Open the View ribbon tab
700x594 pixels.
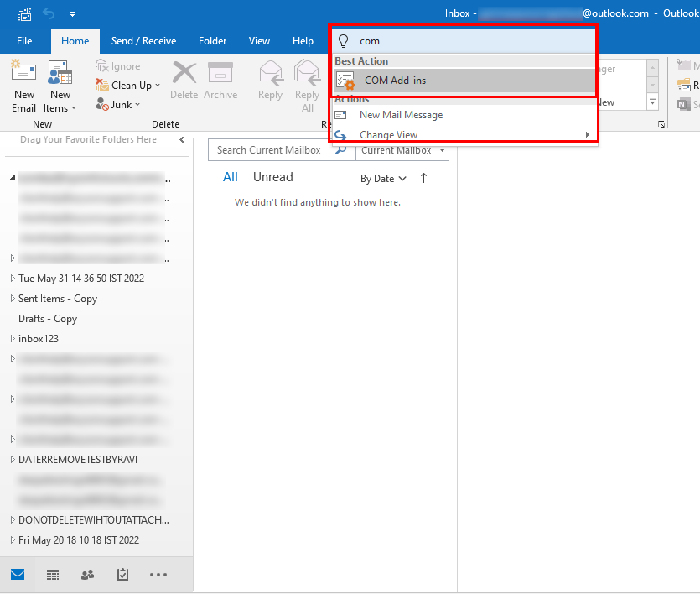(259, 41)
